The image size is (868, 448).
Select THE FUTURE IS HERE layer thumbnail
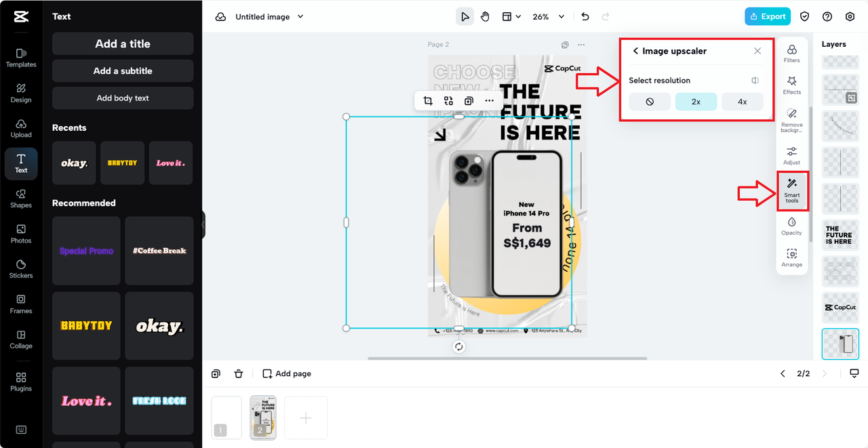coord(840,235)
